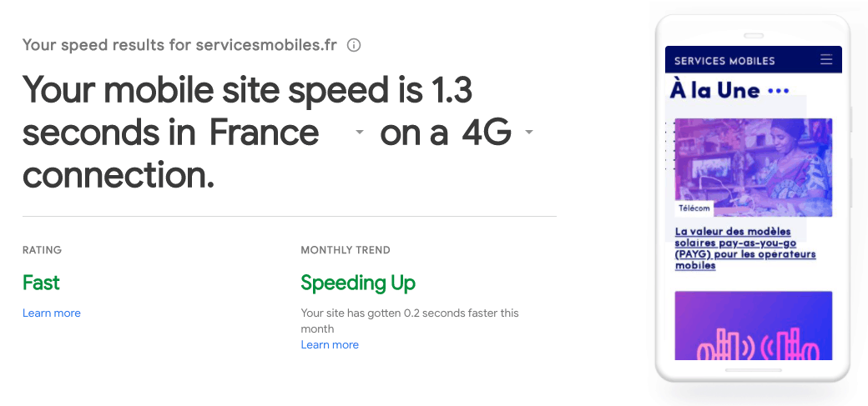
Task: Expand the country dropdown arrow after France
Action: pyautogui.click(x=359, y=133)
